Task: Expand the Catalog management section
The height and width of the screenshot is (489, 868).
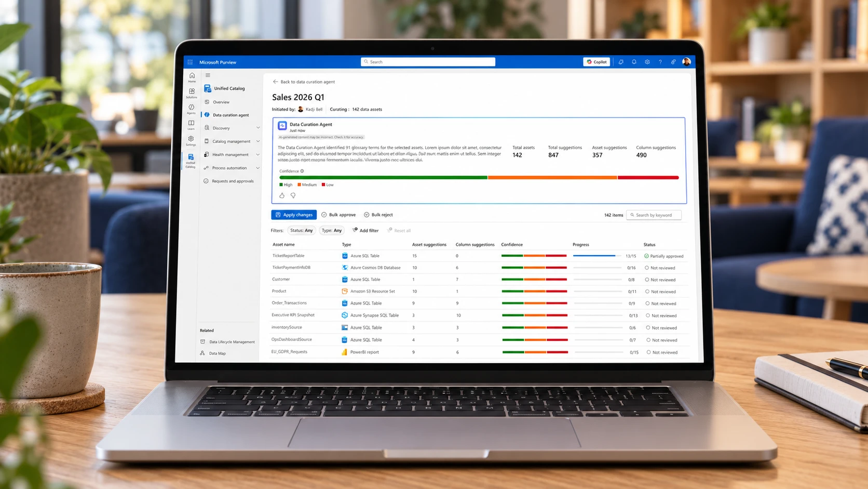Action: click(233, 141)
